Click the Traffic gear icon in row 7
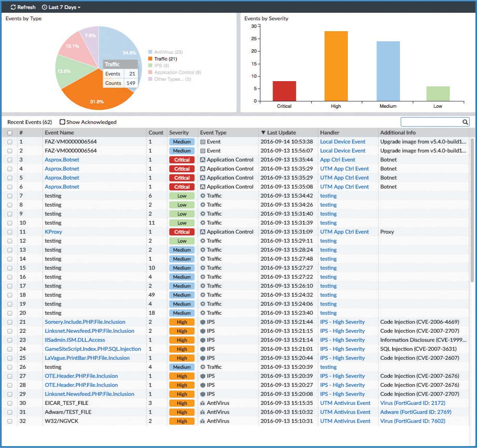This screenshot has height=448, width=477. [203, 196]
